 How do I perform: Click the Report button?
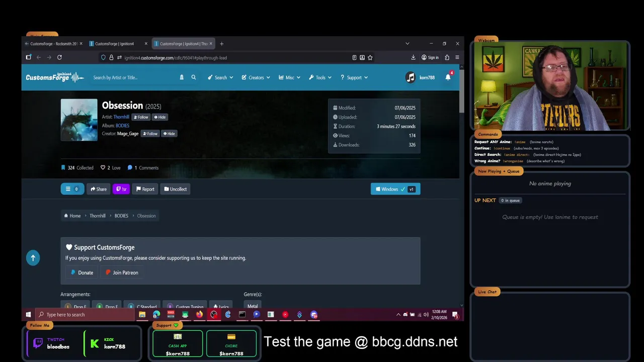click(145, 189)
